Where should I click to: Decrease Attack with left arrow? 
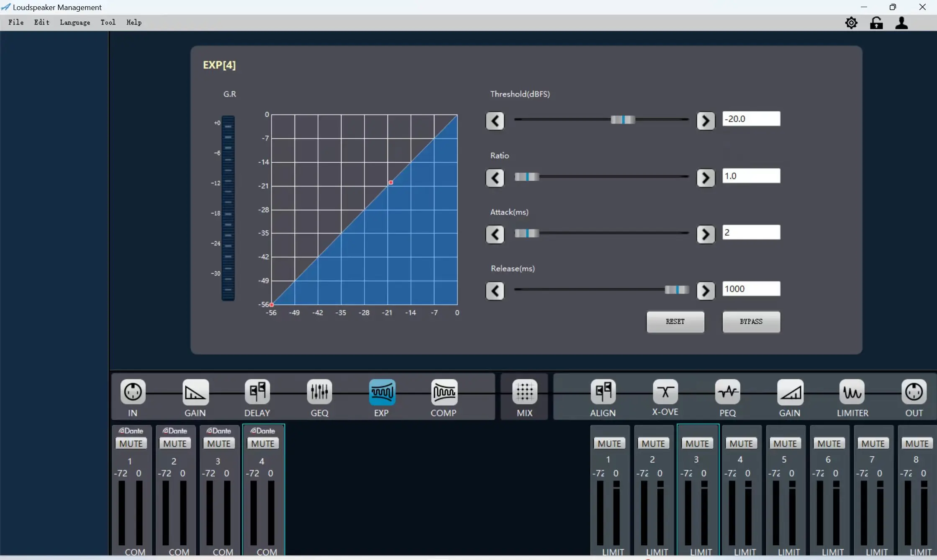pos(495,234)
